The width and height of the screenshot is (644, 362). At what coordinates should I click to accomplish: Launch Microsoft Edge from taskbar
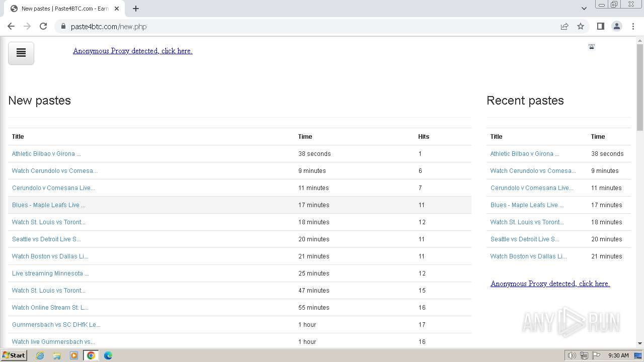coord(108,355)
